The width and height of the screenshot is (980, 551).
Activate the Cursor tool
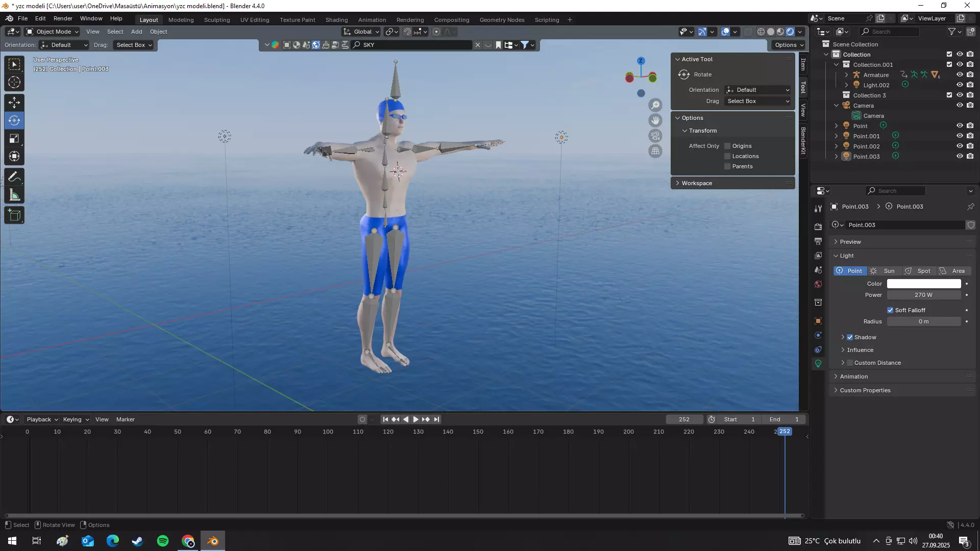tap(14, 82)
